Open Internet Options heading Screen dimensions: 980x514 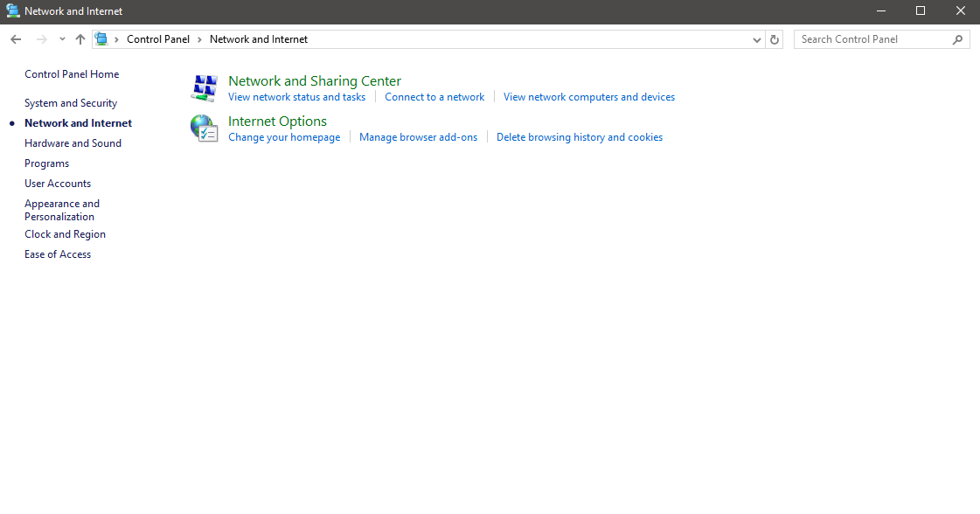pyautogui.click(x=277, y=122)
